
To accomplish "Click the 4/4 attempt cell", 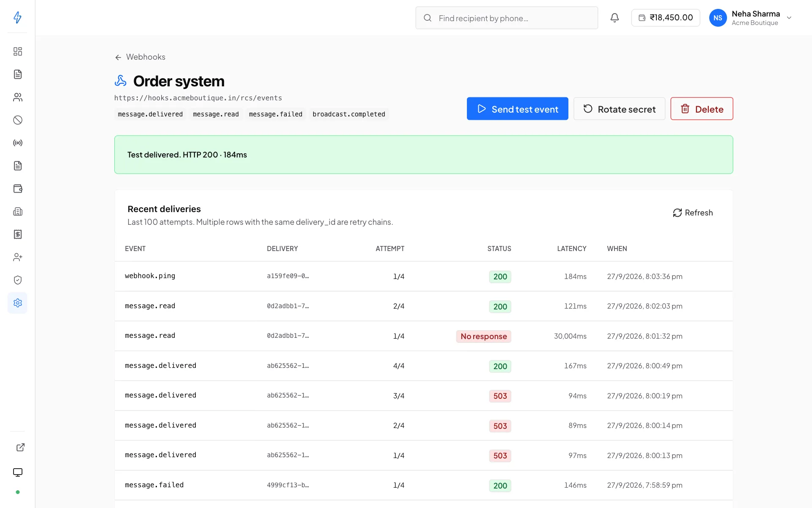I will tap(399, 366).
